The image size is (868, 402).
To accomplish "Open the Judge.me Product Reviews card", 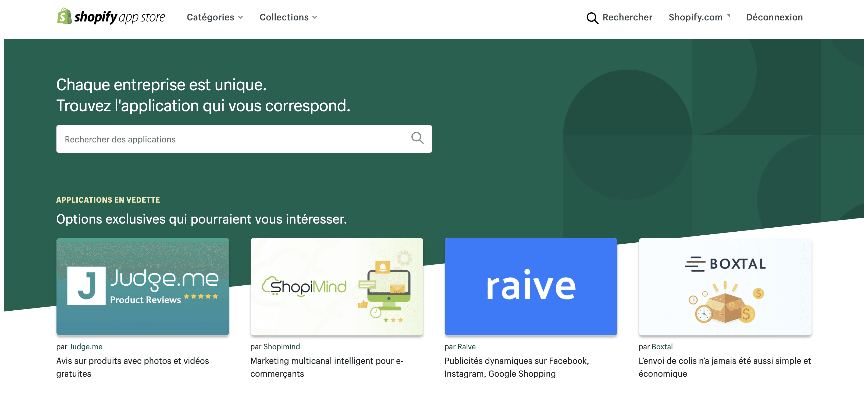I will click(143, 286).
